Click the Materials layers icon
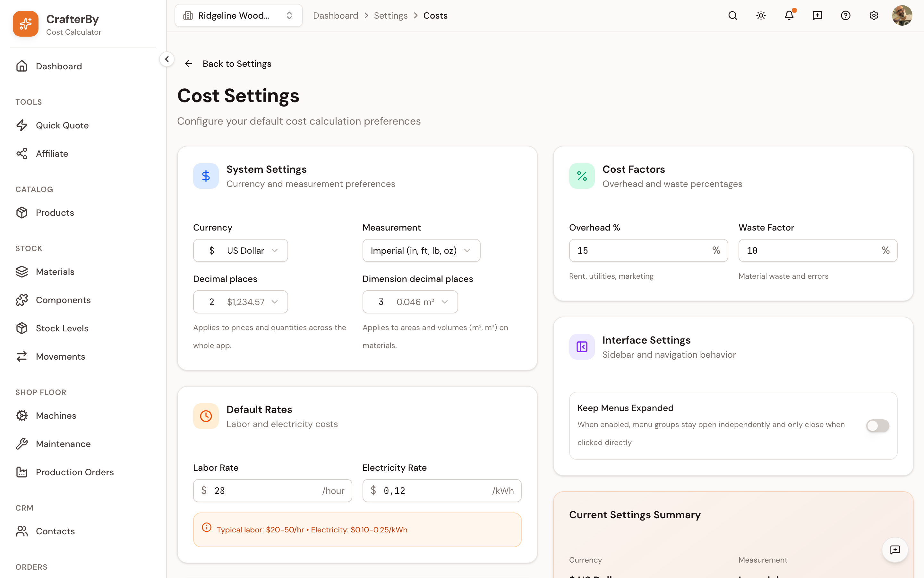The width and height of the screenshot is (924, 578). [x=22, y=272]
